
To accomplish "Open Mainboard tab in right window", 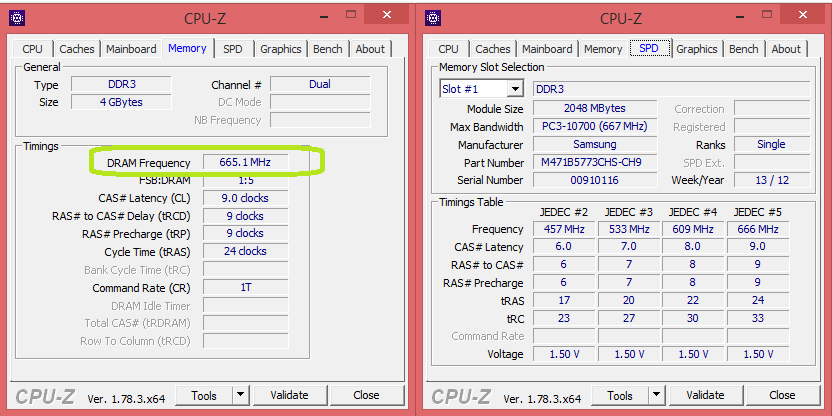I will point(547,49).
